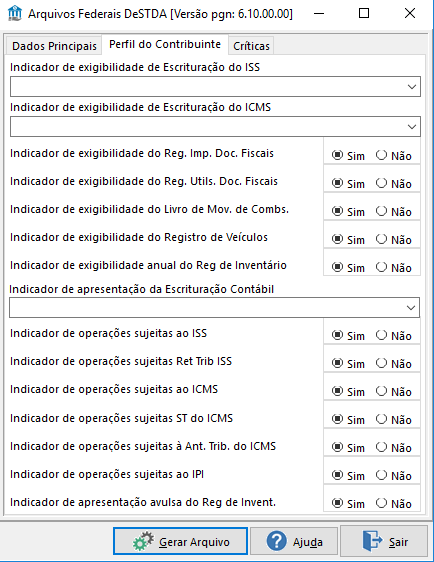Screen dimensions: 434x562
Task: Click the Gerar Arquivo button
Action: pos(180,541)
